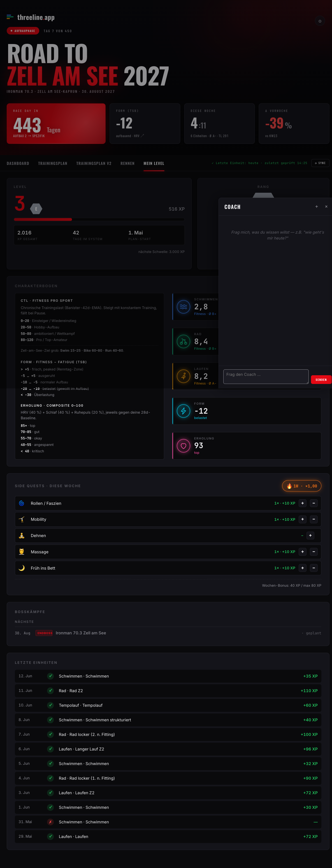Add one Massage completion

tap(302, 552)
